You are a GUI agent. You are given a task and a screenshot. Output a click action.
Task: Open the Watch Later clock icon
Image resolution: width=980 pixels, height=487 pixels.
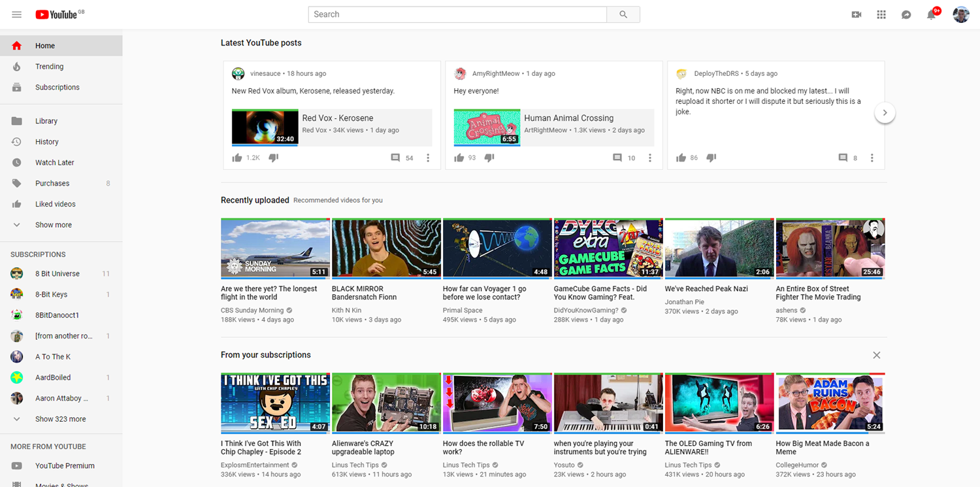(16, 162)
